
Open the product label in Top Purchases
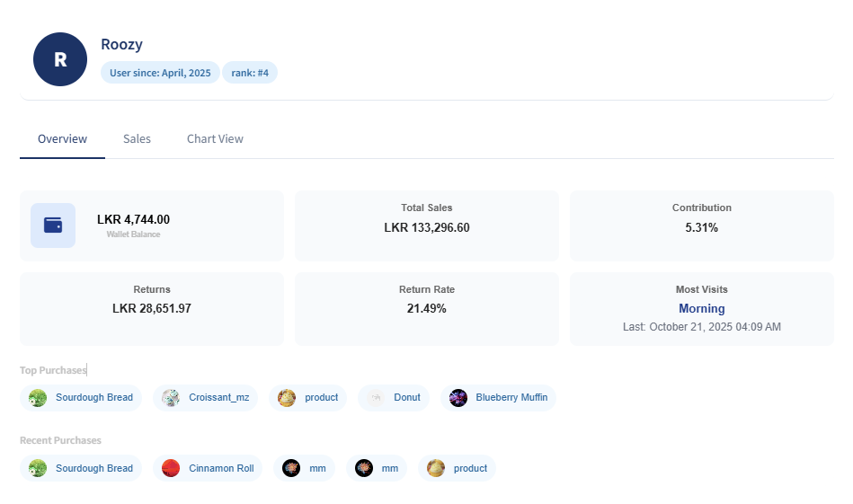tap(321, 397)
